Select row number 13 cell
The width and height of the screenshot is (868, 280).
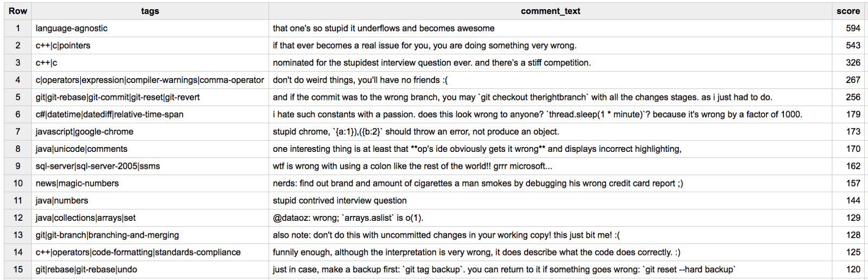point(17,235)
